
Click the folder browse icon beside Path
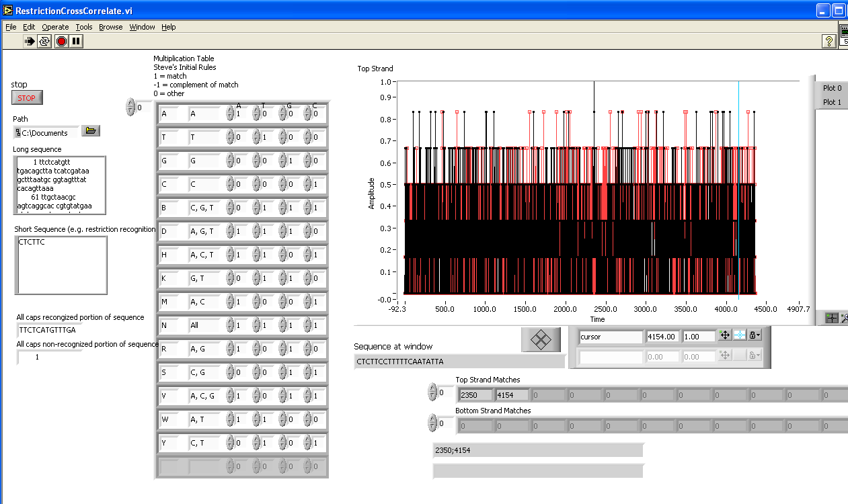click(x=91, y=131)
